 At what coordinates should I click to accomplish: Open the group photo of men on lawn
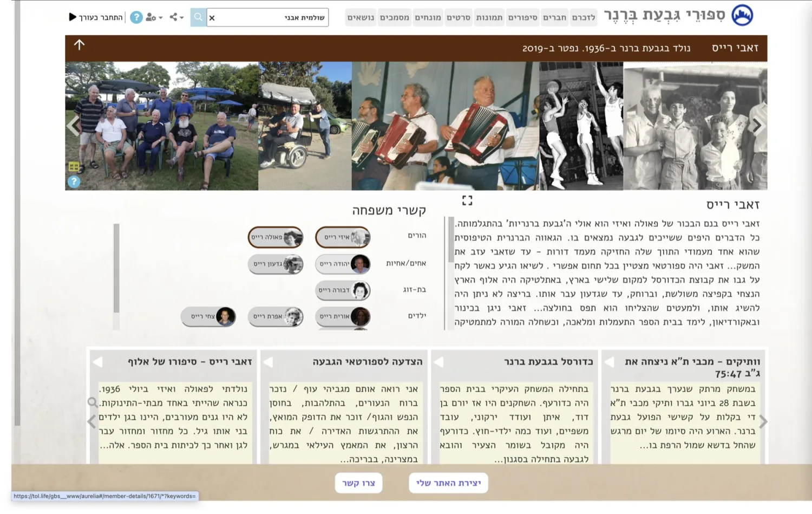161,126
